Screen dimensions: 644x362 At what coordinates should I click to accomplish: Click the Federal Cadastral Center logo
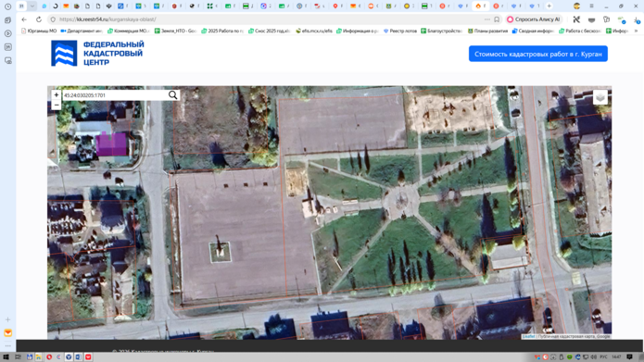coord(97,54)
